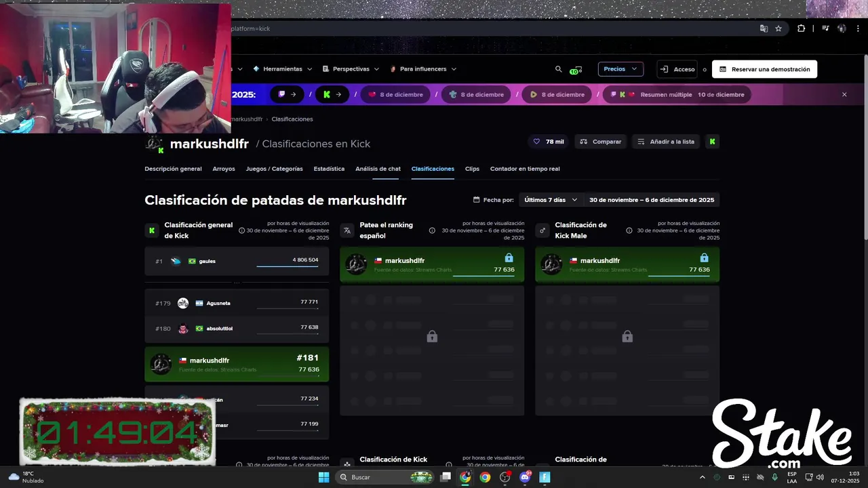
Task: Click the calendar icon beside Fecha por
Action: (x=477, y=200)
